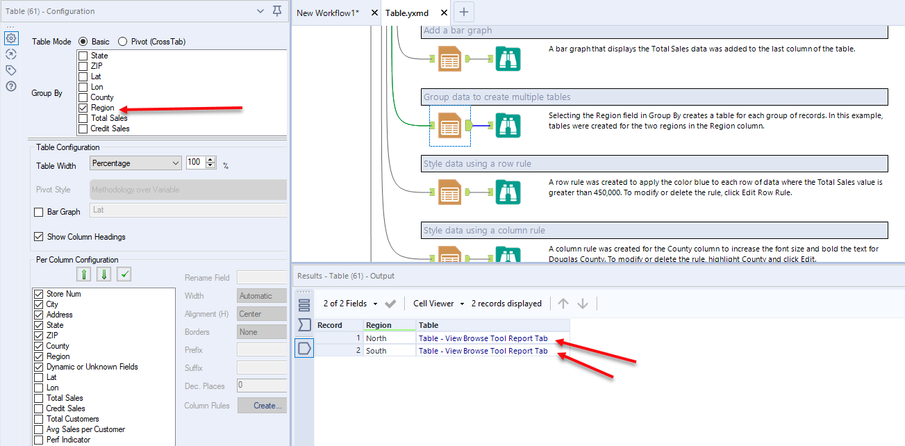
Task: Check Credit Sales in Group By list
Action: point(83,129)
